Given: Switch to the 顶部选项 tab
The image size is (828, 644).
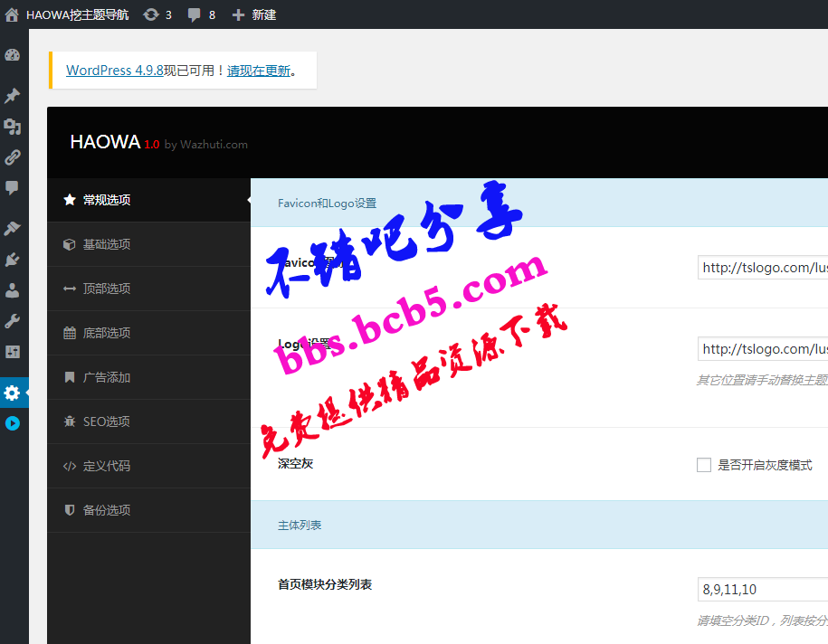Looking at the screenshot, I should tap(149, 289).
